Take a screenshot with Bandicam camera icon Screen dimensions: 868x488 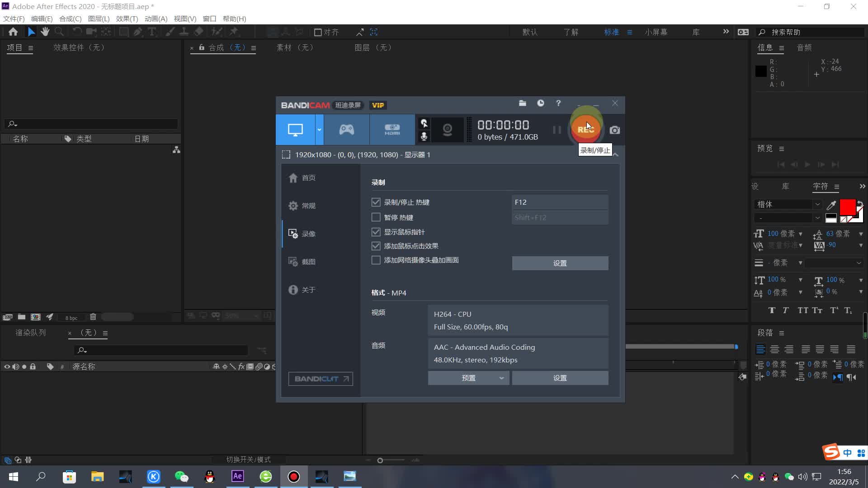[x=614, y=130]
